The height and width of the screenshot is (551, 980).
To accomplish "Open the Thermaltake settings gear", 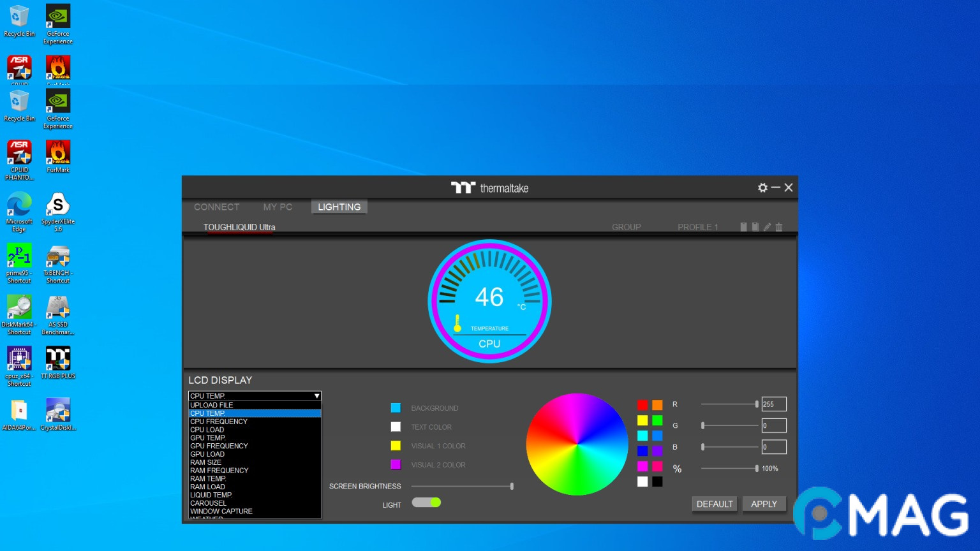I will pyautogui.click(x=762, y=187).
